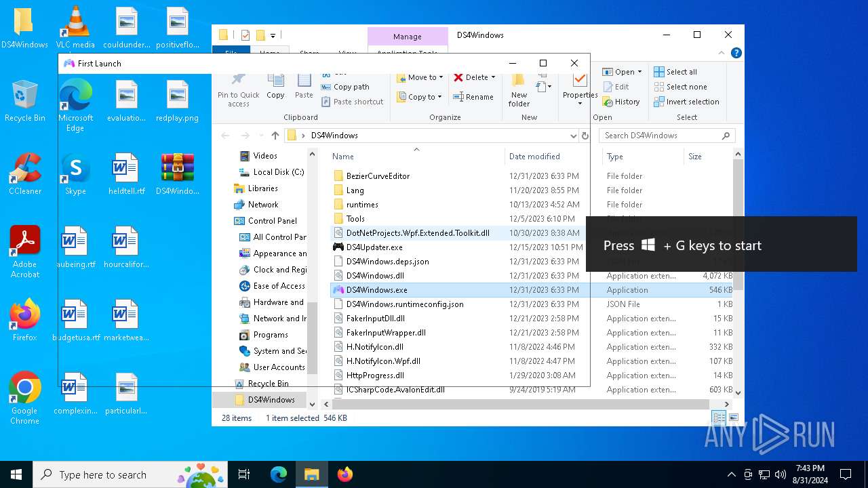Viewport: 868px width, 488px height.
Task: Refresh the DS4Windows folder address bar
Action: pos(585,136)
